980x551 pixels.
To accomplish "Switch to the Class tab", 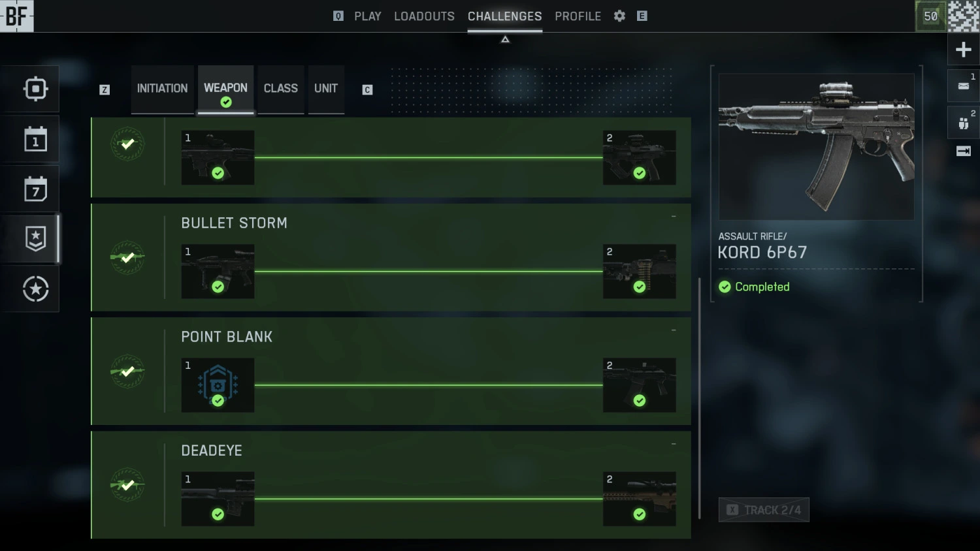I will (281, 89).
